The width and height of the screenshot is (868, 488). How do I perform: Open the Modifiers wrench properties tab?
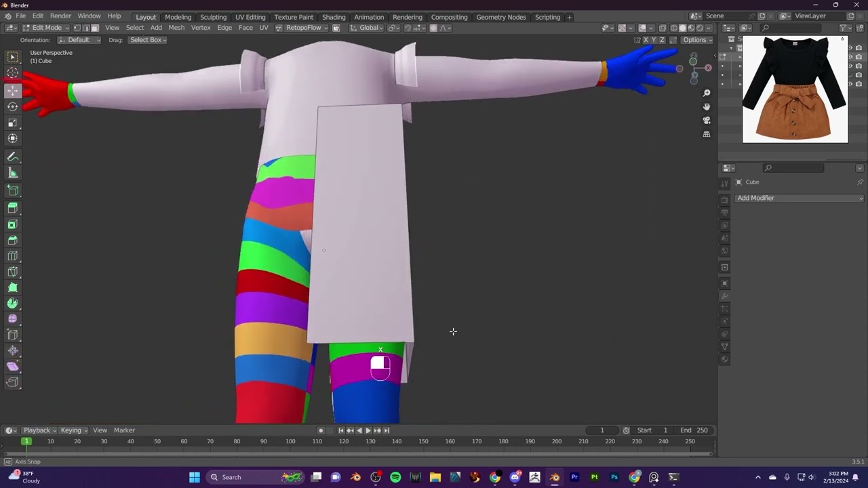725,296
